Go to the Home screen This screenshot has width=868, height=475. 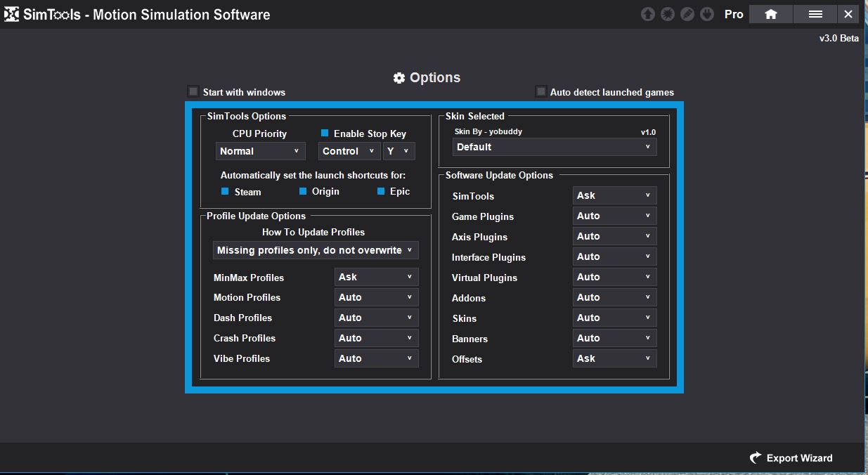point(771,14)
